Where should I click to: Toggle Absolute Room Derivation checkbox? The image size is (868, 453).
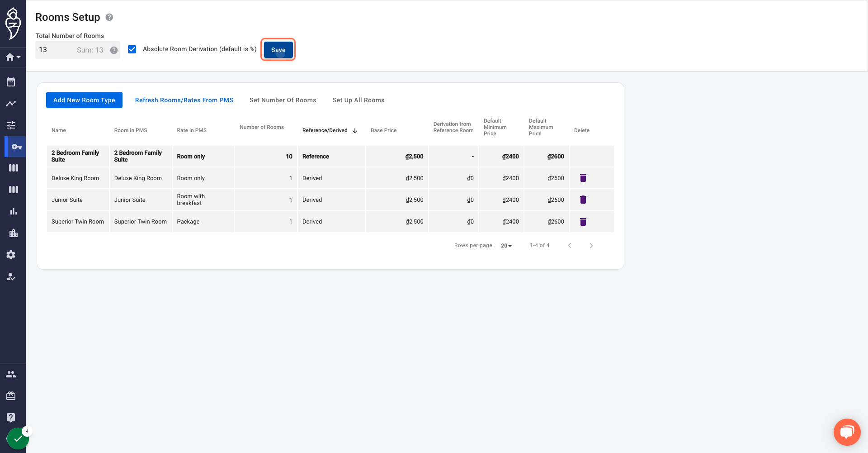pos(132,49)
